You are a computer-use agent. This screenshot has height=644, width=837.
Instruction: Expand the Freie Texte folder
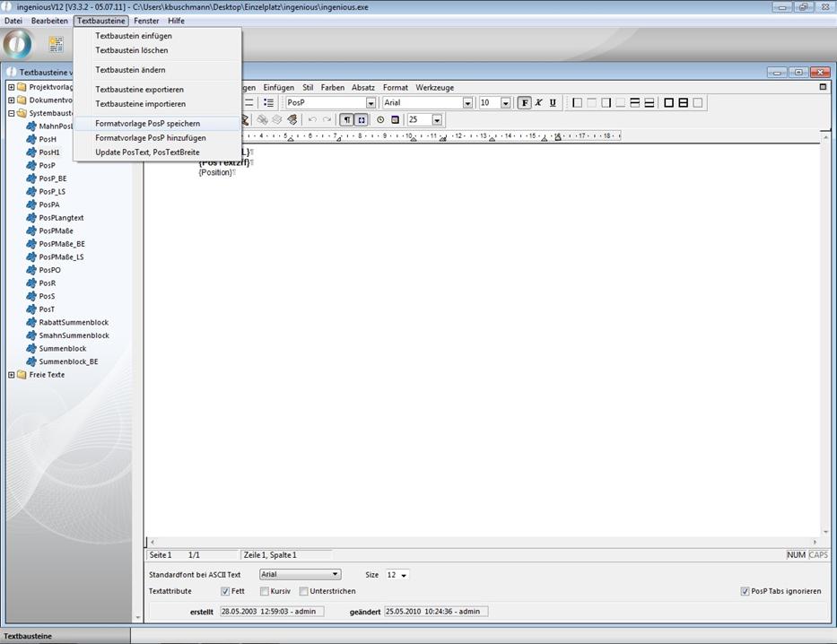click(11, 375)
